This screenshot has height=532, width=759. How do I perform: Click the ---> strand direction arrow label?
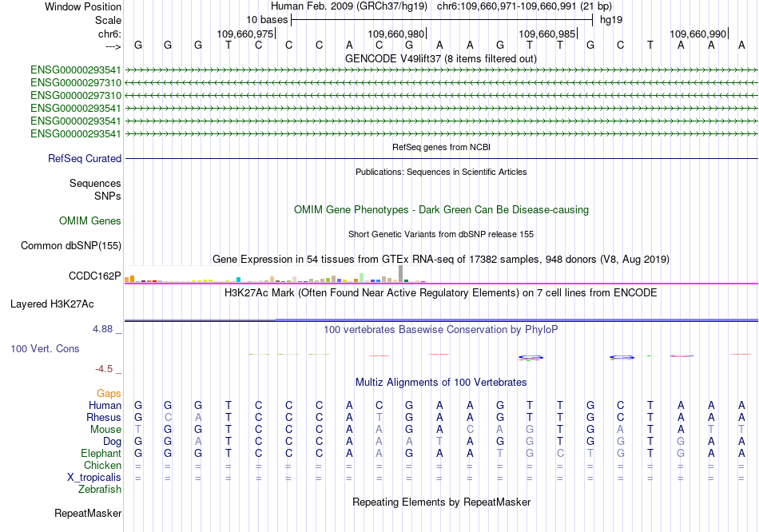[x=113, y=46]
